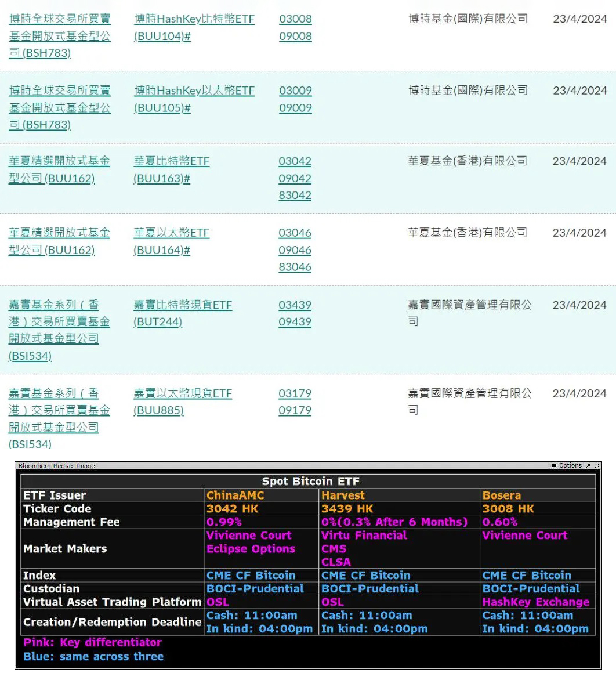This screenshot has width=616, height=680.
Task: Click the 'Blue: same across three' legend
Action: click(x=93, y=656)
